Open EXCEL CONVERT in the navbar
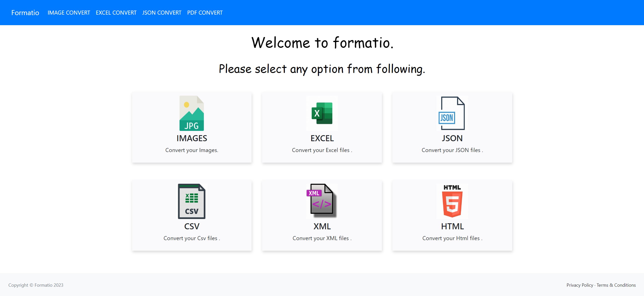This screenshot has width=644, height=296. [116, 13]
